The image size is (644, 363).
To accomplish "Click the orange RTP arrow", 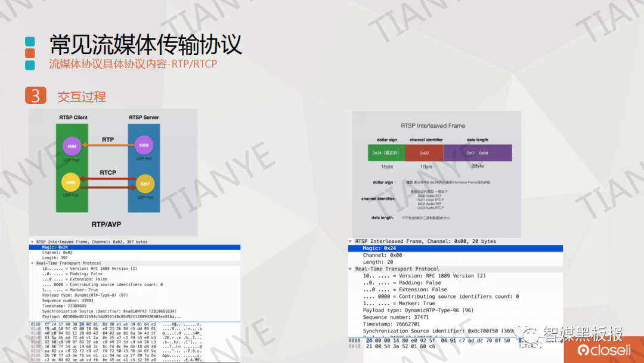I will coord(108,145).
